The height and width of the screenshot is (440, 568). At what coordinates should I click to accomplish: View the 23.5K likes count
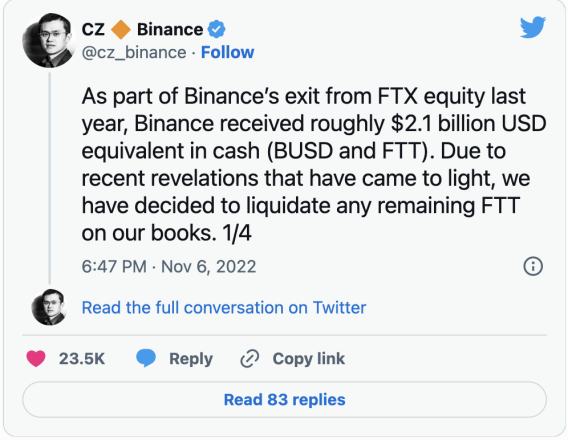(82, 359)
